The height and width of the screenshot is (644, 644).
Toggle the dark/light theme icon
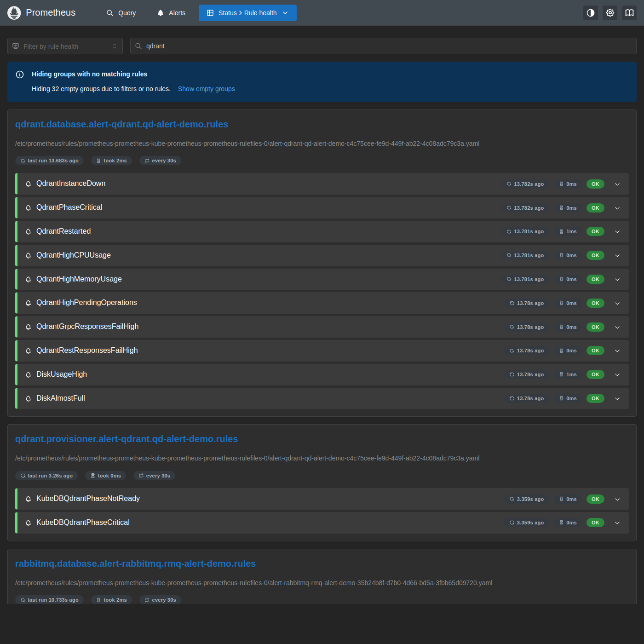591,13
